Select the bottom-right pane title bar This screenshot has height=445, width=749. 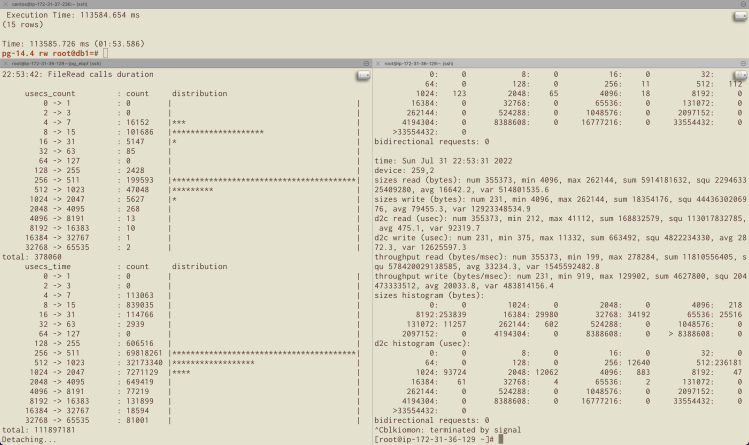(560, 63)
